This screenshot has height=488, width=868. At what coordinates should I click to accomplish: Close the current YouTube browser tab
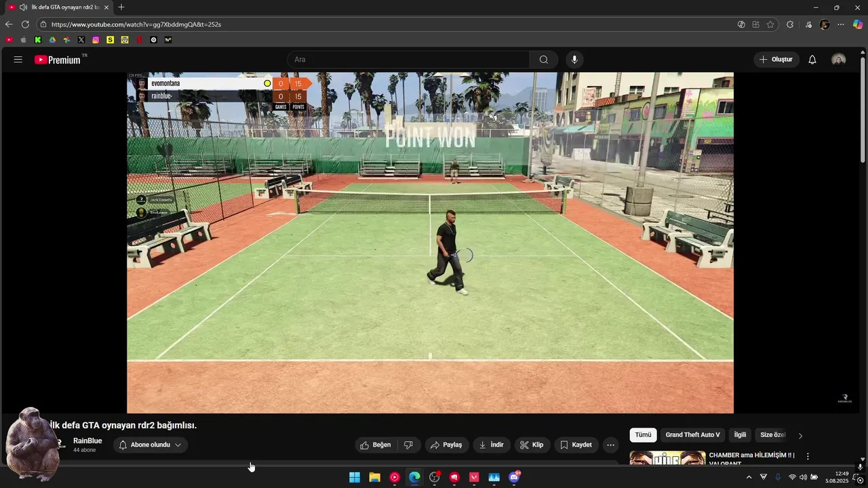106,7
